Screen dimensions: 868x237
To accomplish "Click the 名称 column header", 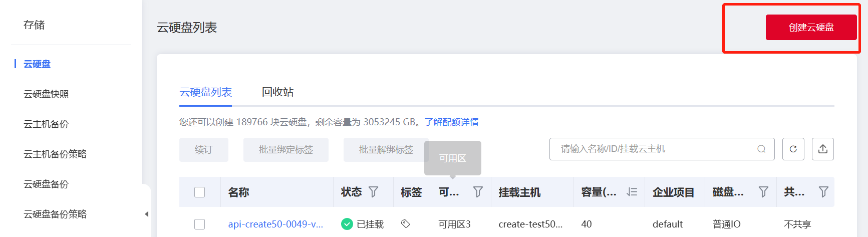I will [x=238, y=192].
